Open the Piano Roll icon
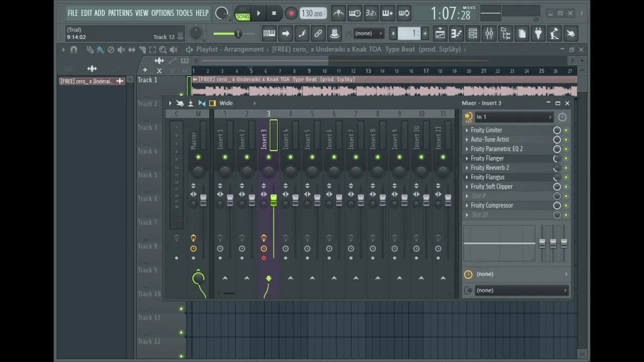This screenshot has width=644, height=362. point(456,34)
